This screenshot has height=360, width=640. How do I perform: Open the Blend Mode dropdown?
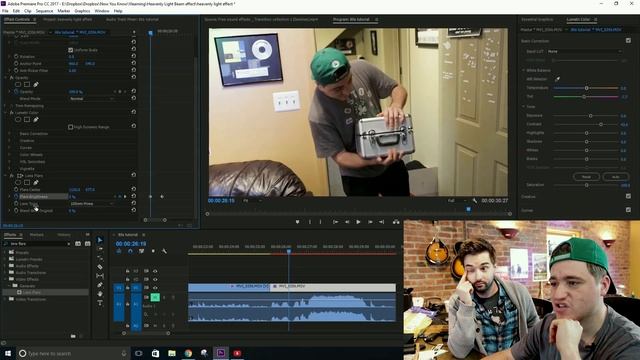point(91,98)
